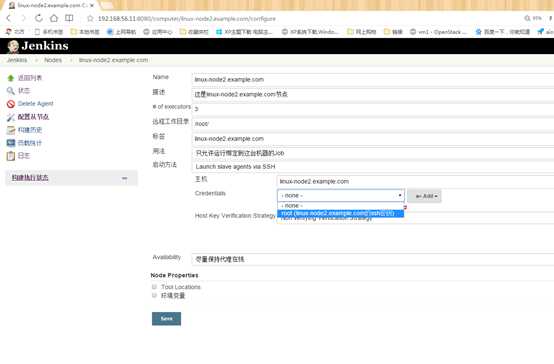Screen dimensions: 554x364
Task: Open browser home page icon
Action: pos(54,18)
